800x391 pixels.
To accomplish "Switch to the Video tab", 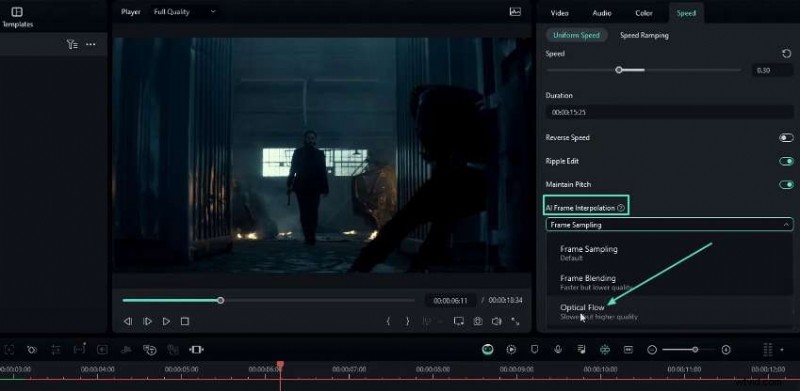I will pos(559,13).
